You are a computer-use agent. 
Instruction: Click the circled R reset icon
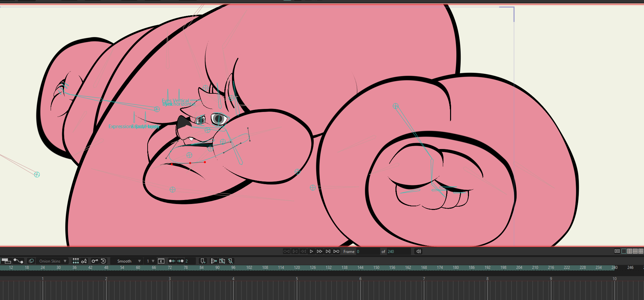click(x=103, y=261)
